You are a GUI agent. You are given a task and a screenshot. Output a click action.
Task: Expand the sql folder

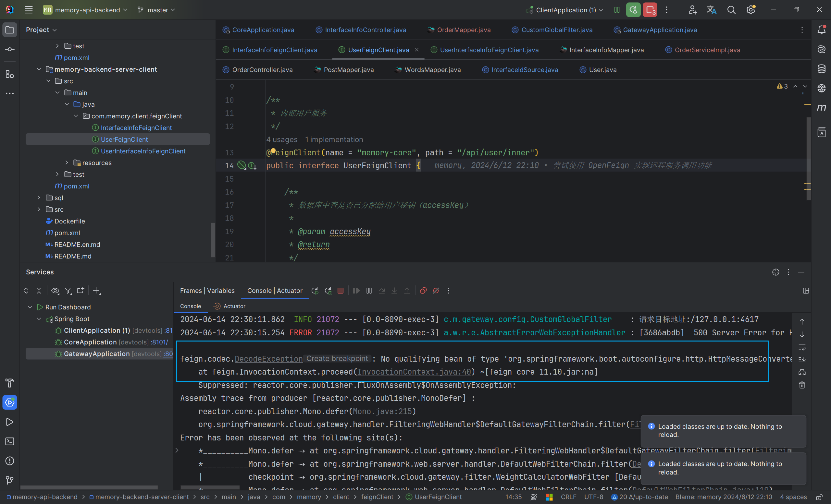39,198
